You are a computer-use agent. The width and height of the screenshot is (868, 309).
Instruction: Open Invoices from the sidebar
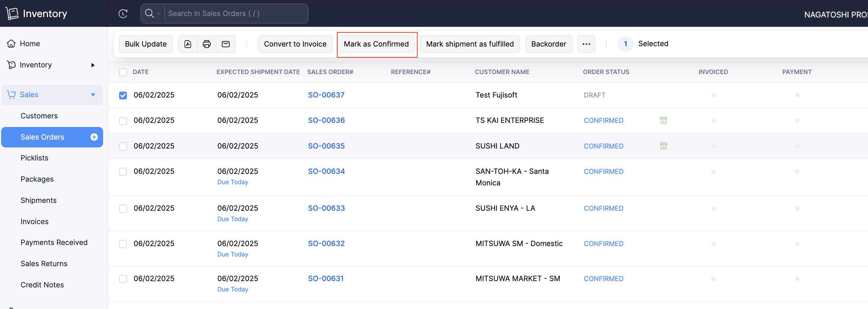[x=35, y=222]
